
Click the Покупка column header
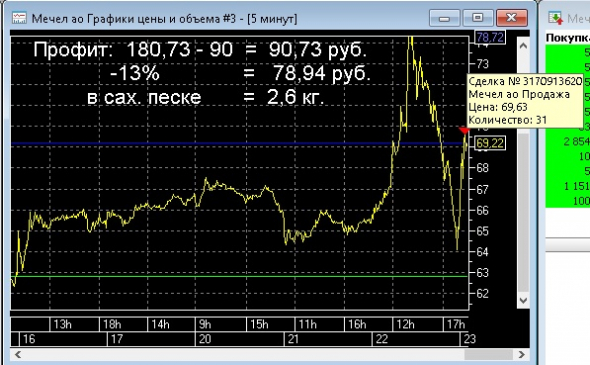coord(568,38)
